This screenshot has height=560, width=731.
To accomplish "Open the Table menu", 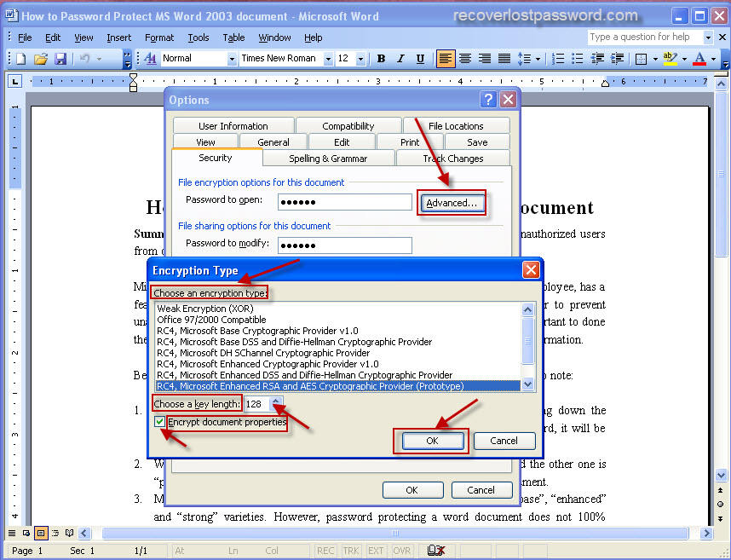I will [x=233, y=38].
